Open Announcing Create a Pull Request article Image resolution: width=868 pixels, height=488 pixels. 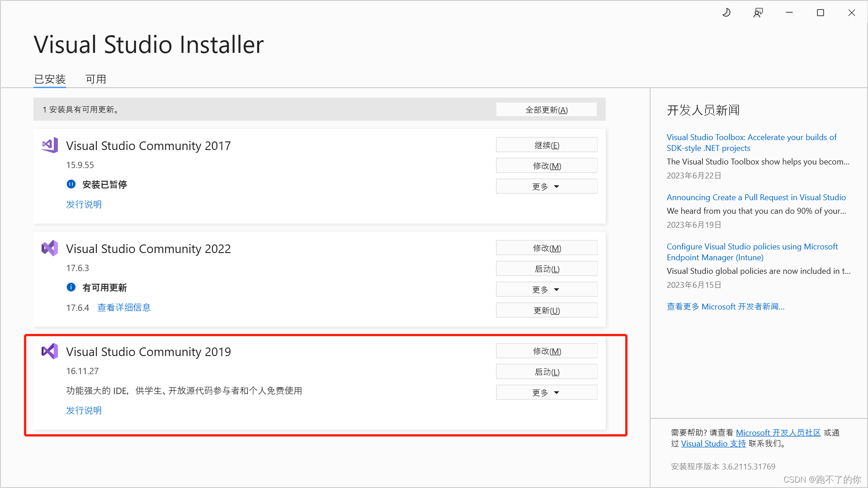point(756,197)
